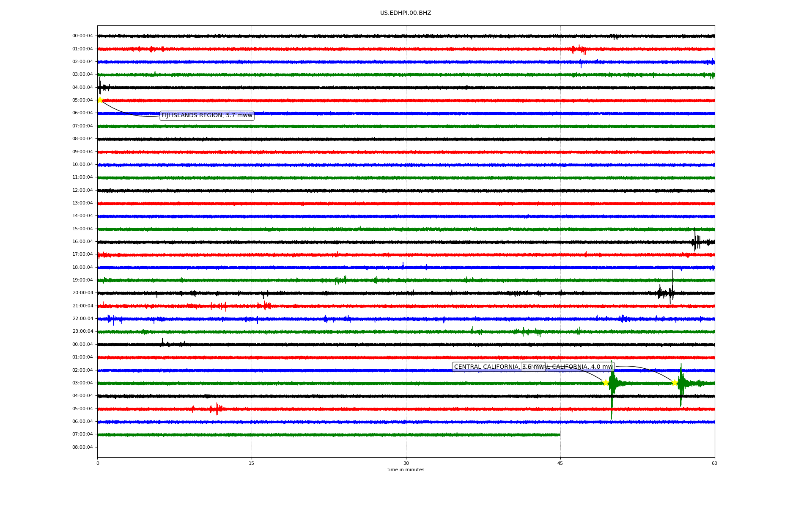
Task: Click the 'time in minutes' axis label
Action: pyautogui.click(x=406, y=470)
